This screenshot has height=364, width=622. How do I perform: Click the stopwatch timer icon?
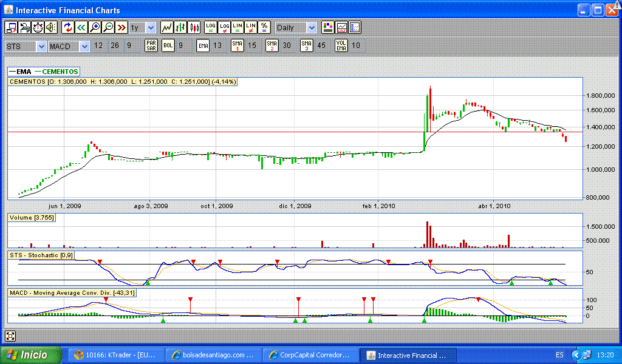click(38, 28)
